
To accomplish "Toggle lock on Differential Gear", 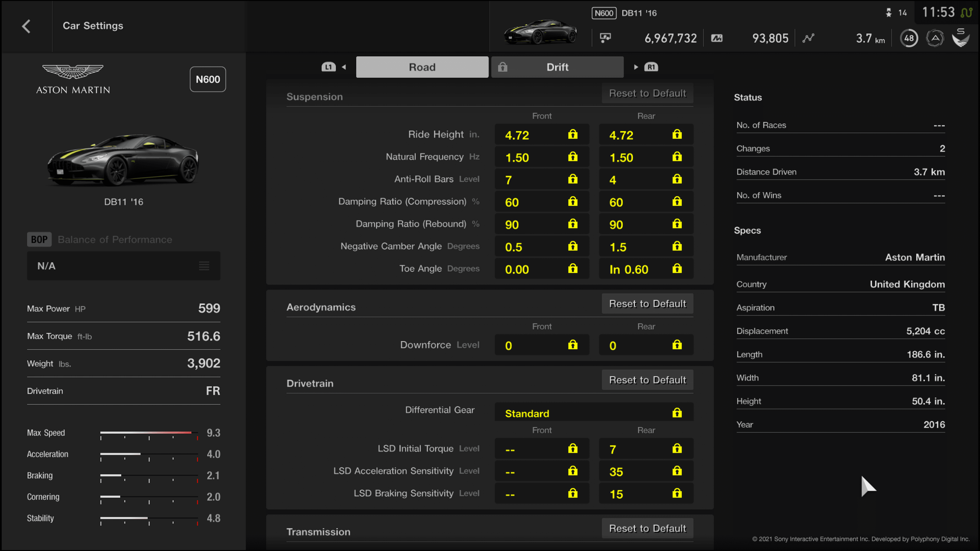I will (x=677, y=413).
